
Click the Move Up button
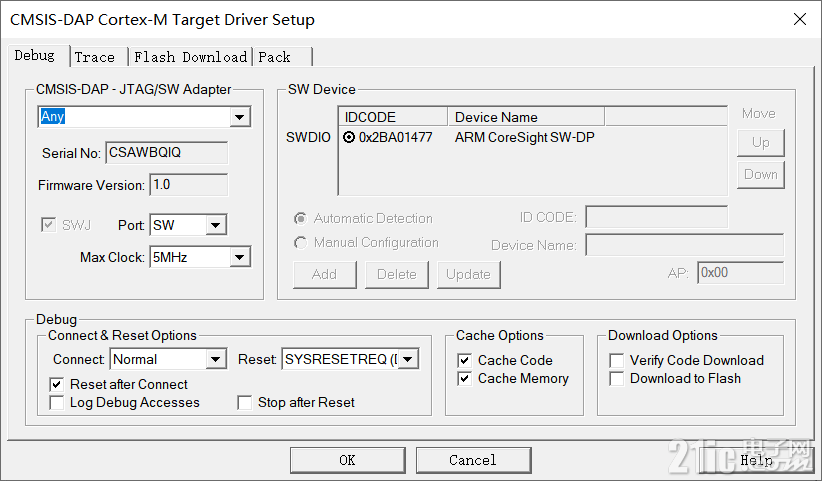click(x=761, y=143)
